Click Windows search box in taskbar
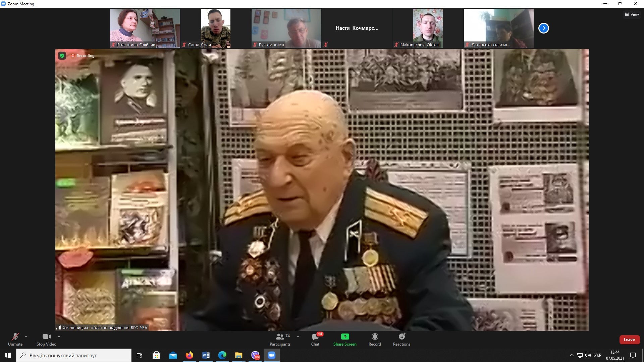The image size is (644, 362). (x=74, y=355)
